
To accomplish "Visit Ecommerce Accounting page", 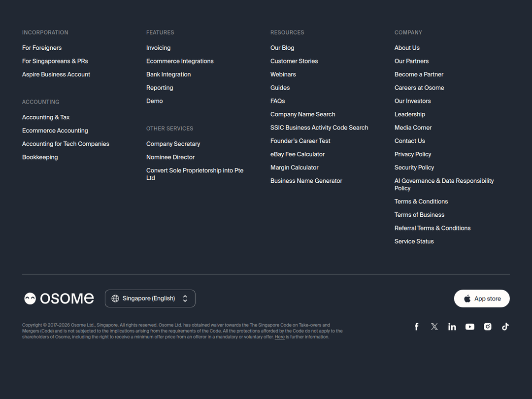I will pos(55,131).
